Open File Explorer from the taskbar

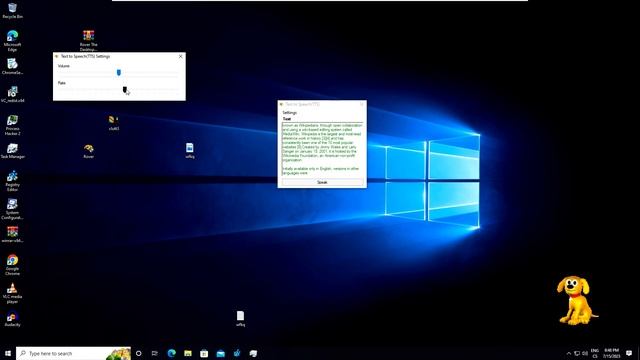[x=188, y=353]
